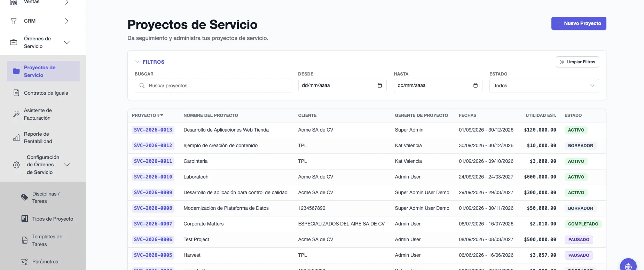Open project link SVC-2026-0013
Screen dimensions: 644x270
pyautogui.click(x=153, y=130)
